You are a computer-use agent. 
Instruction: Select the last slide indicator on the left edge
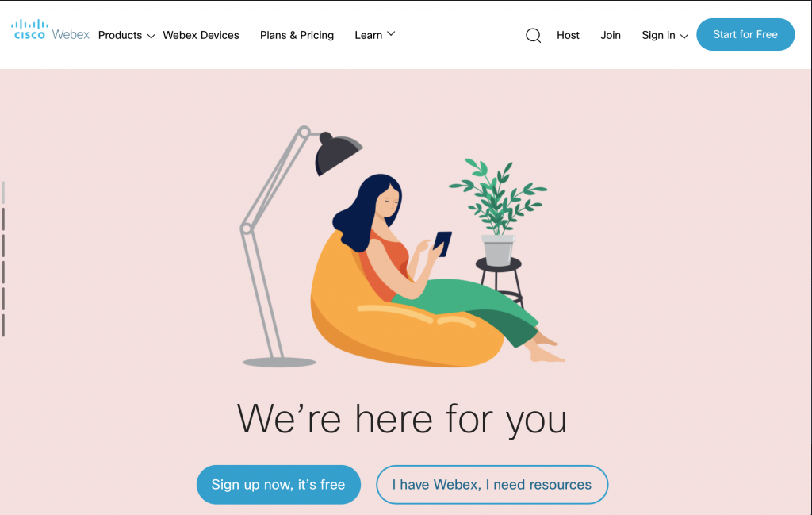4,325
